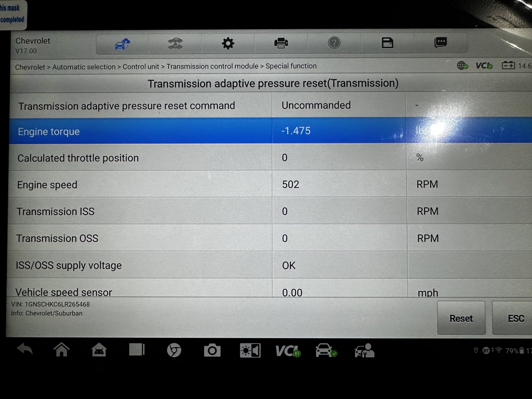The image size is (532, 399).
Task: Go to the Android home screen
Action: [62, 350]
